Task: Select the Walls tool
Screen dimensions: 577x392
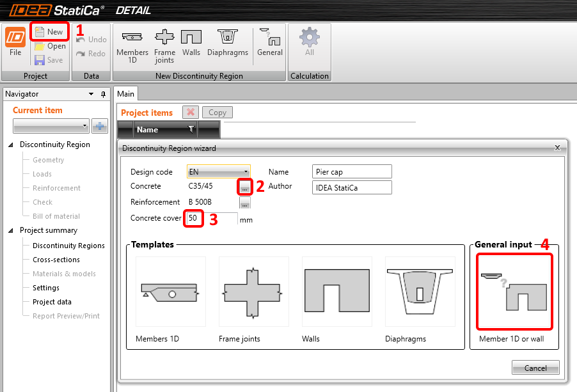Action: (x=191, y=43)
